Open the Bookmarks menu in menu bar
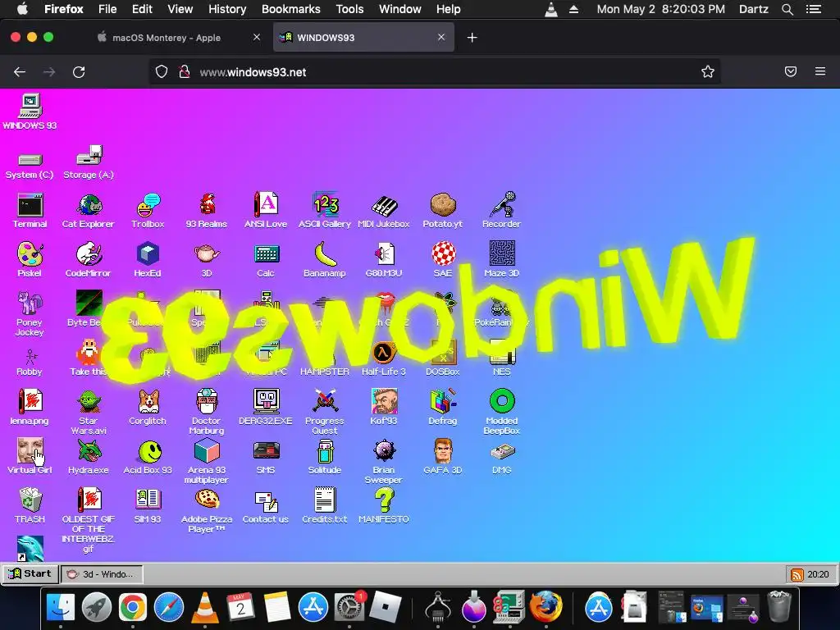Screen dimensions: 840x630 tap(291, 9)
